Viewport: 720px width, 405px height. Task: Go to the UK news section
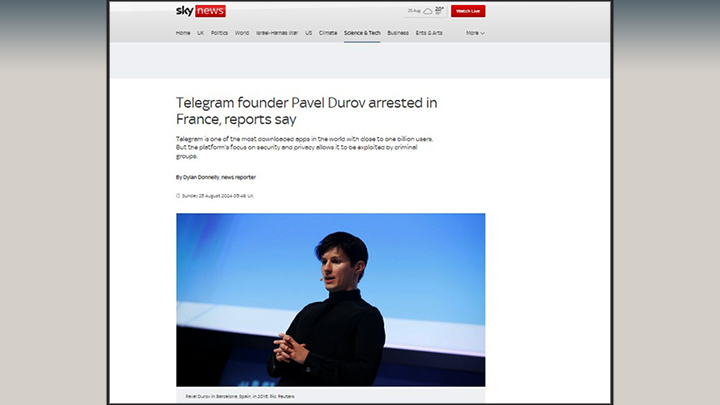point(201,33)
